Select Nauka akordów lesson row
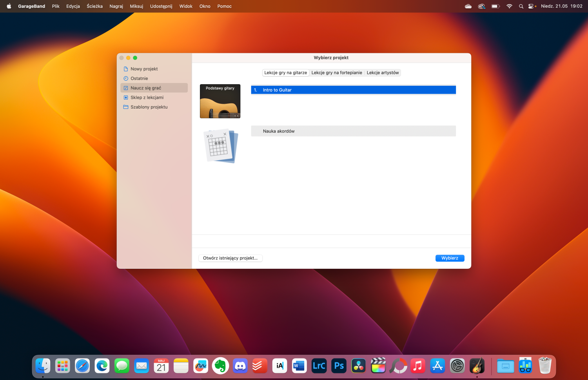The image size is (588, 380). 353,131
